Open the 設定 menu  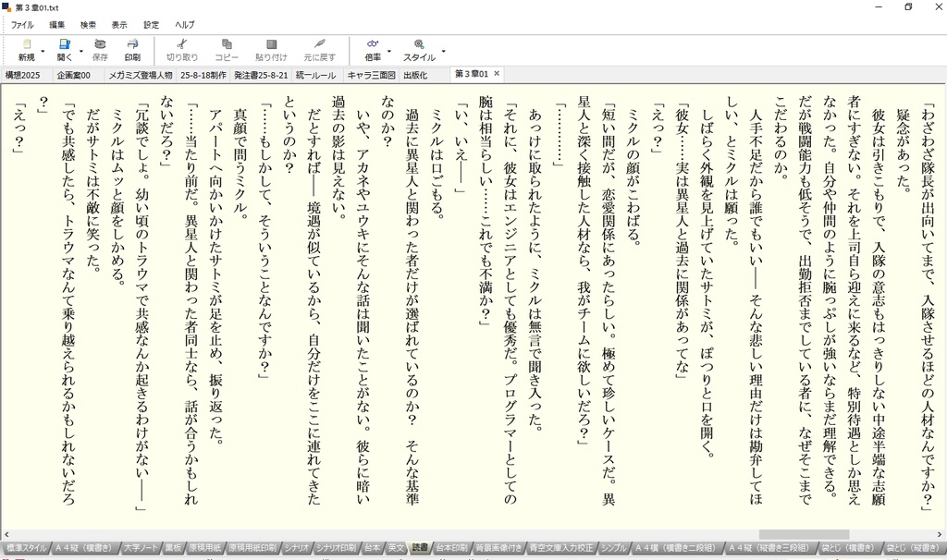(x=151, y=25)
